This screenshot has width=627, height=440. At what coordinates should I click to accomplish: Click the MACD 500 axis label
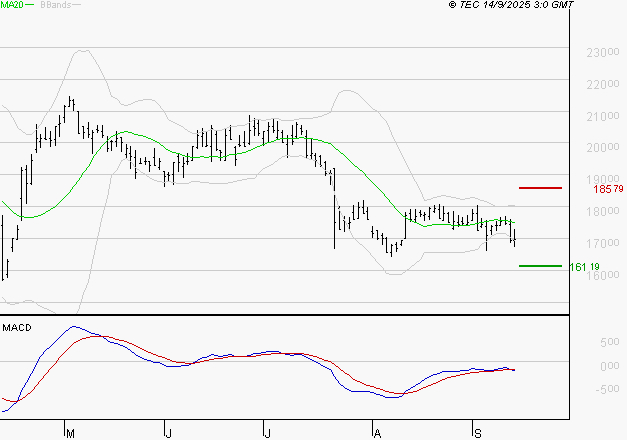click(x=609, y=342)
